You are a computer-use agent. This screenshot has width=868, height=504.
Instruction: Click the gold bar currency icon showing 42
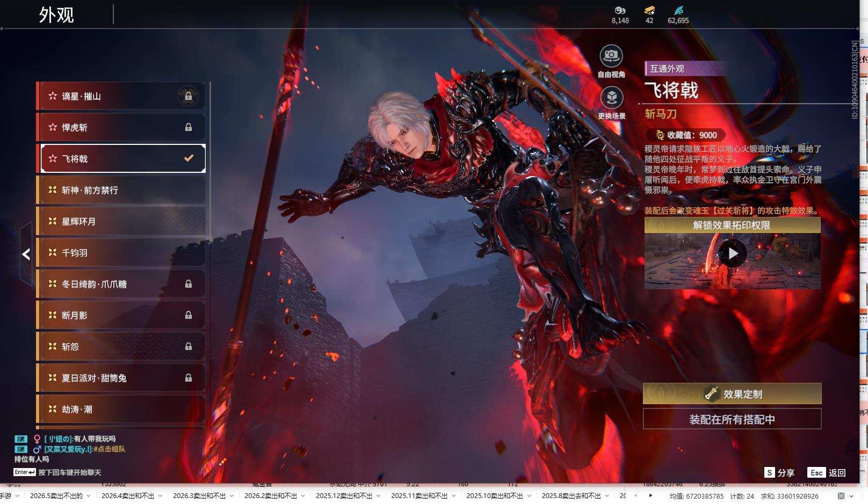[649, 10]
